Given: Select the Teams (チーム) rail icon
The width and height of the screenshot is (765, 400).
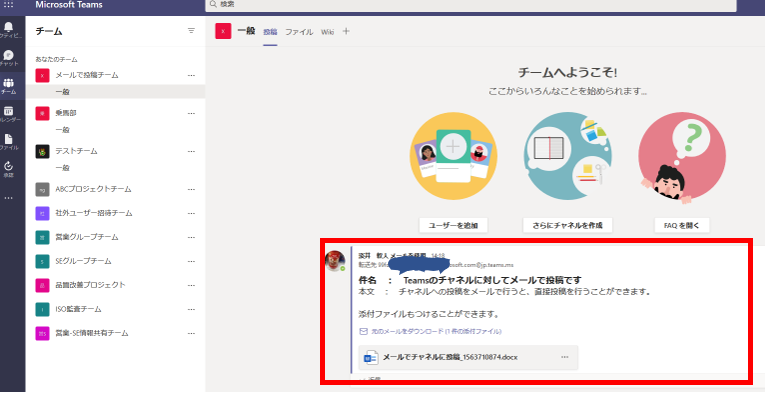Looking at the screenshot, I should tap(9, 86).
